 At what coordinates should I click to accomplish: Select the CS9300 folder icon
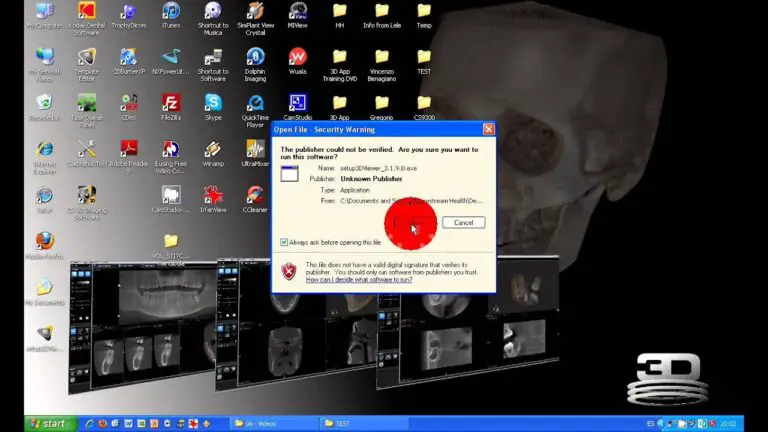[424, 108]
